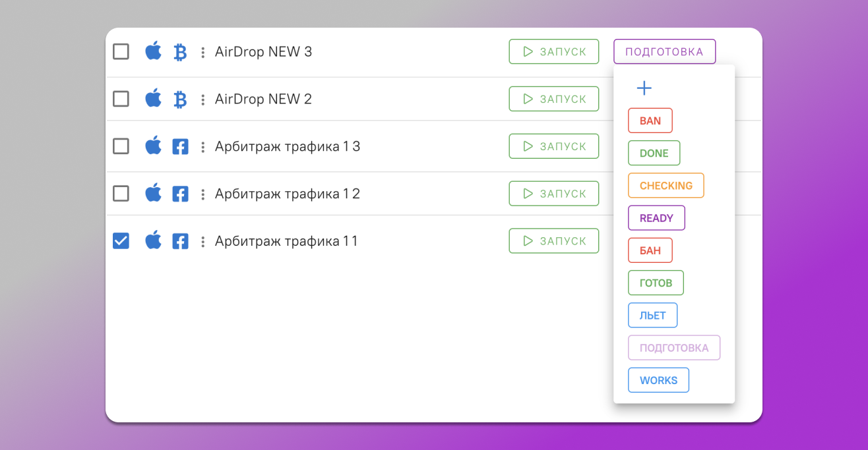This screenshot has width=868, height=450.
Task: Click the plus icon in the status dropdown
Action: coord(644,87)
